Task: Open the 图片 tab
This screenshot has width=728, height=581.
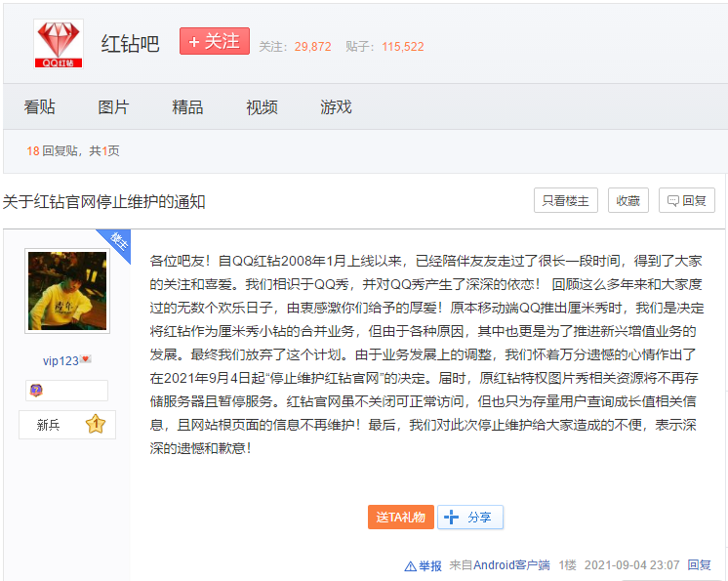Action: (113, 107)
